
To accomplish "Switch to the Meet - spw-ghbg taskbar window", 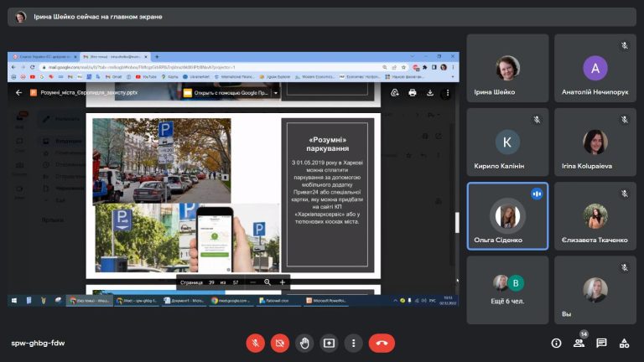I will click(x=137, y=301).
